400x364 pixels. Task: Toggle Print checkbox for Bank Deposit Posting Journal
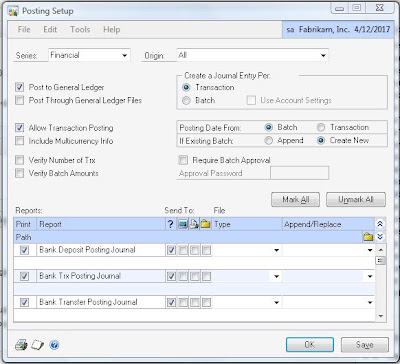(x=24, y=250)
